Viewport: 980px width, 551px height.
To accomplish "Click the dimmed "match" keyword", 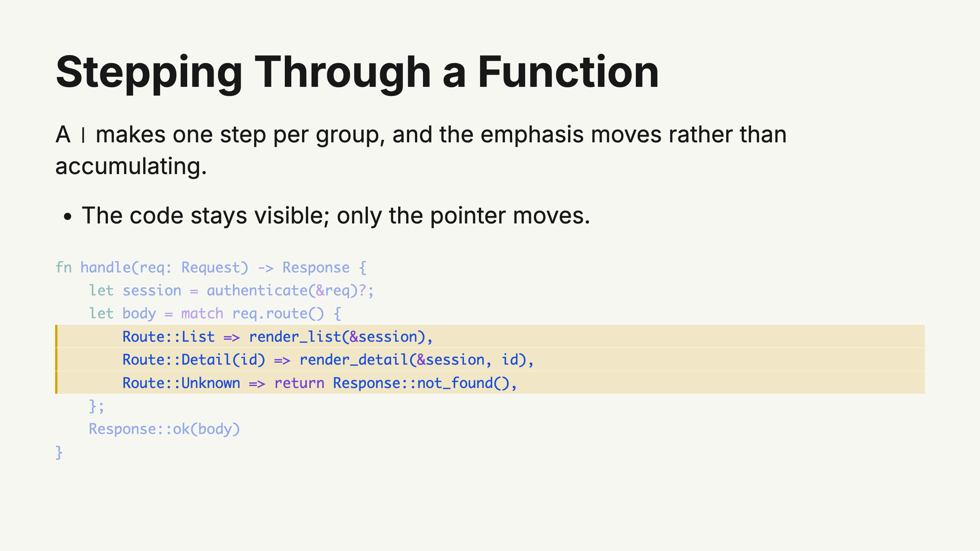I will (x=202, y=313).
